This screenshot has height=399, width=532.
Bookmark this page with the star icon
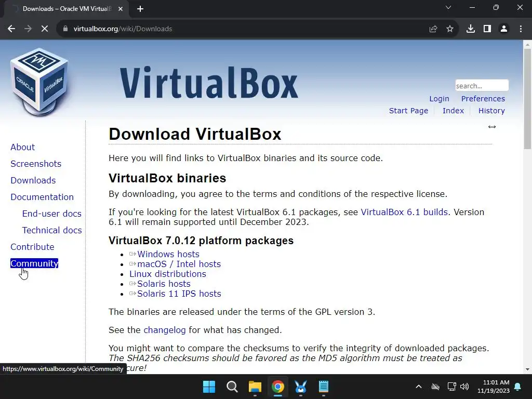pos(450,29)
